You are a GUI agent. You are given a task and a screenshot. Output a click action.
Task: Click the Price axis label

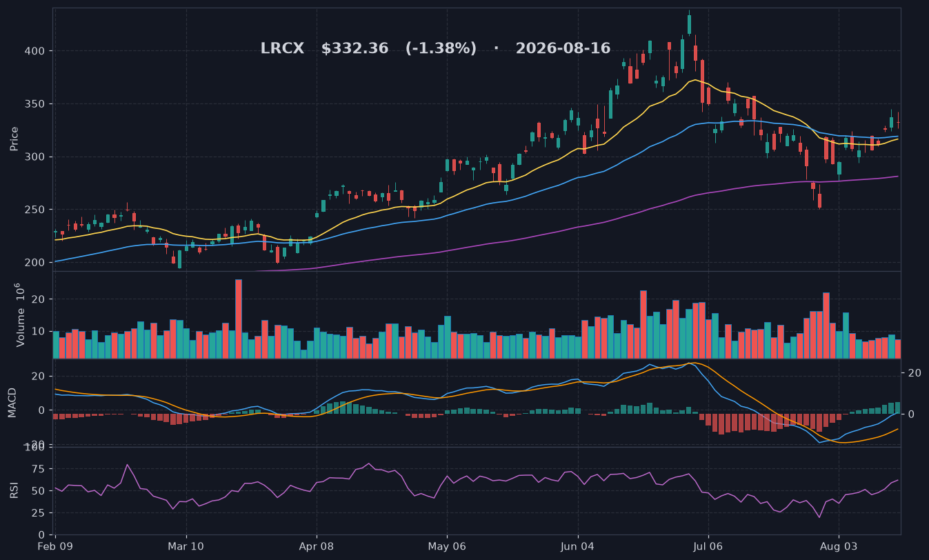point(14,139)
